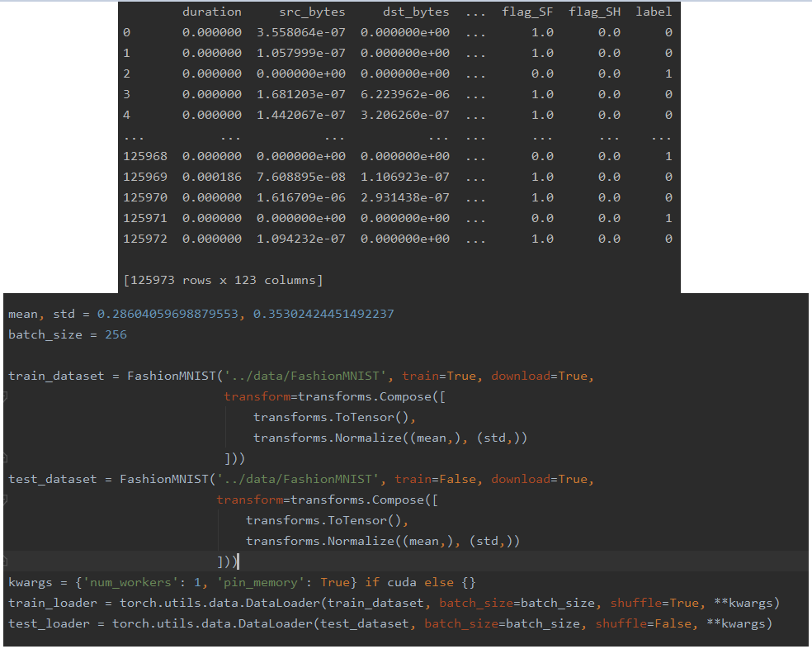Click the src_bytes value 1.094232e-07
The width and height of the screenshot is (812, 649).
(x=301, y=239)
